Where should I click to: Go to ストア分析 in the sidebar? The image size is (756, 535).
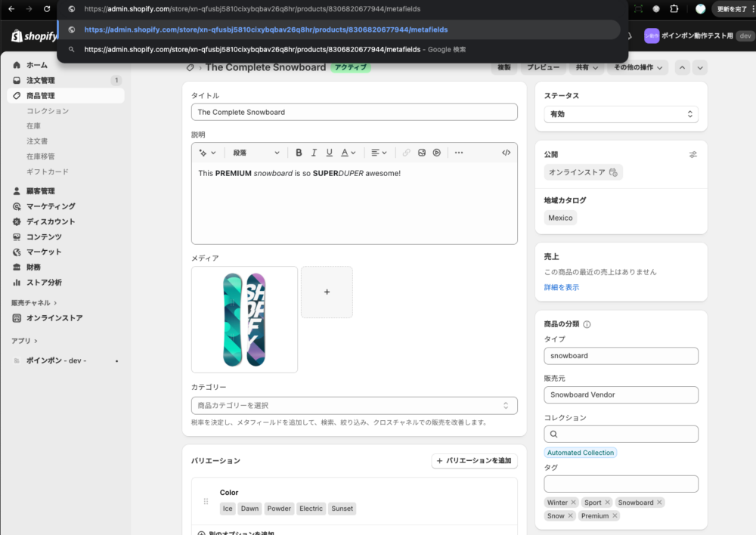(x=44, y=282)
